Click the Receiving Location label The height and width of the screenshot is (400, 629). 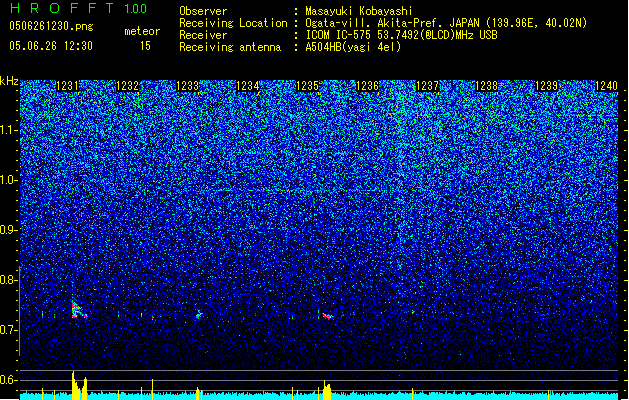[233, 23]
